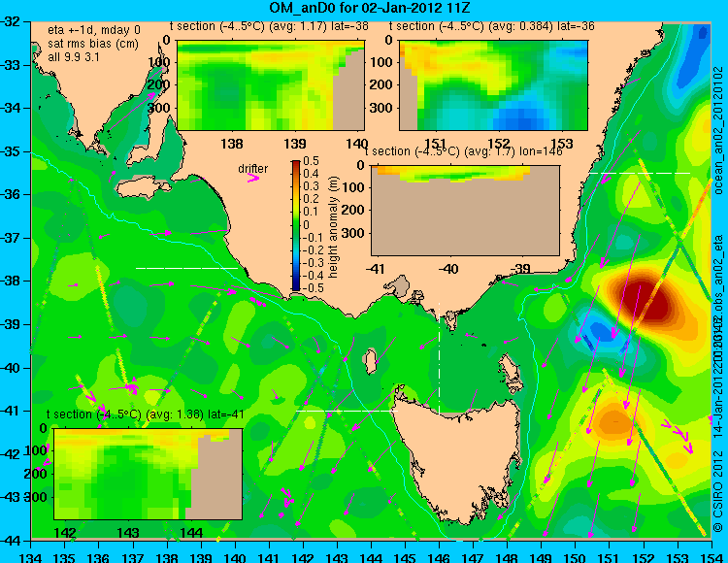Viewport: 728px width, 563px height.
Task: Click King Island in Bass Strait
Action: click(370, 361)
